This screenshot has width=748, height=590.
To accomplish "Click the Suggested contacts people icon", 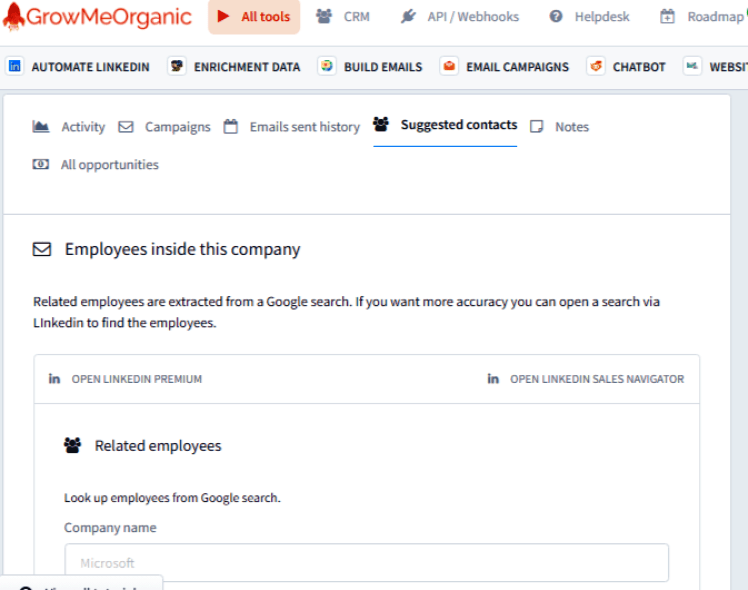I will tap(381, 124).
